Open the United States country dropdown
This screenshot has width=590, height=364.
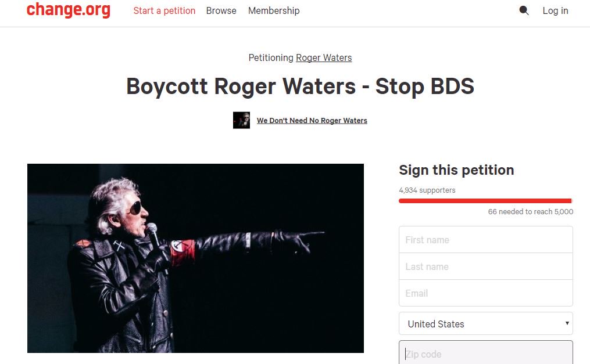click(x=486, y=323)
